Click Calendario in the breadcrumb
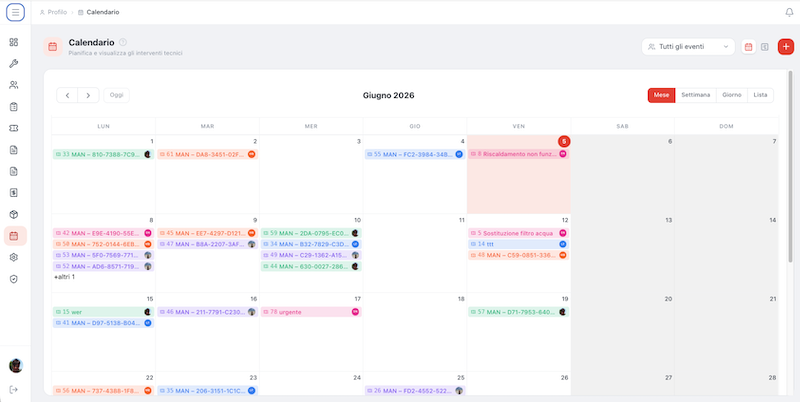Screen dimensions: 800x402 [x=98, y=12]
